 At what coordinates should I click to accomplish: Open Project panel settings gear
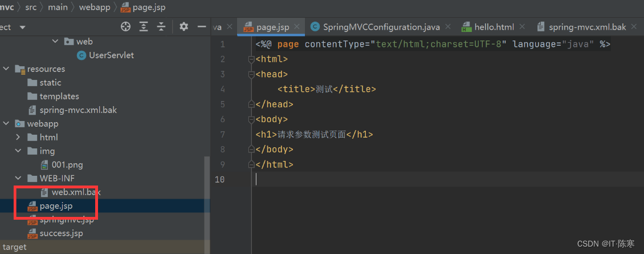coord(184,27)
